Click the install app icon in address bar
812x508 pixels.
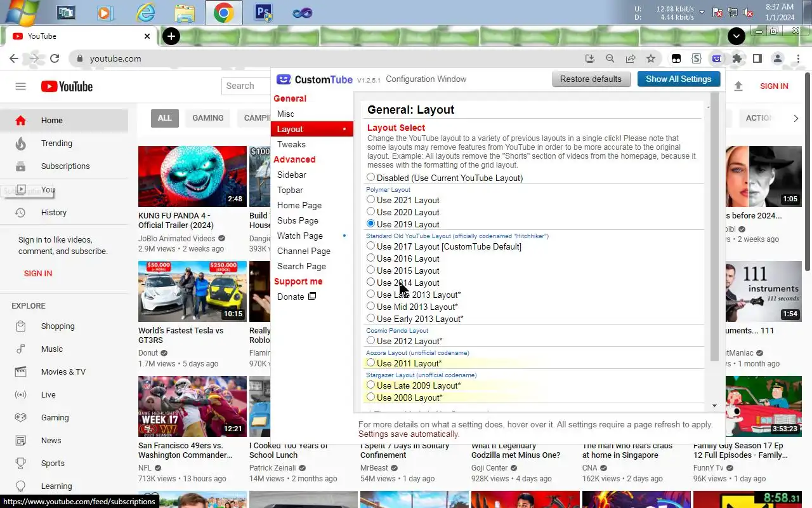point(590,58)
